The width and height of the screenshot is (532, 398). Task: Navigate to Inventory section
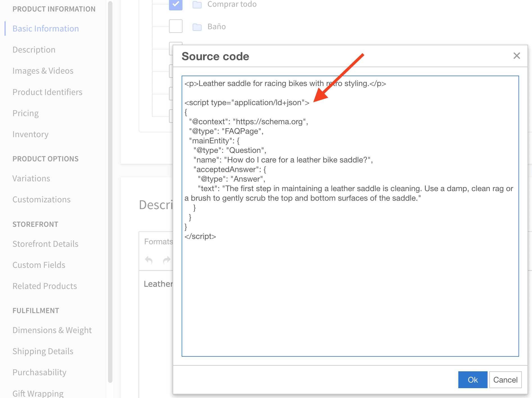pos(30,134)
